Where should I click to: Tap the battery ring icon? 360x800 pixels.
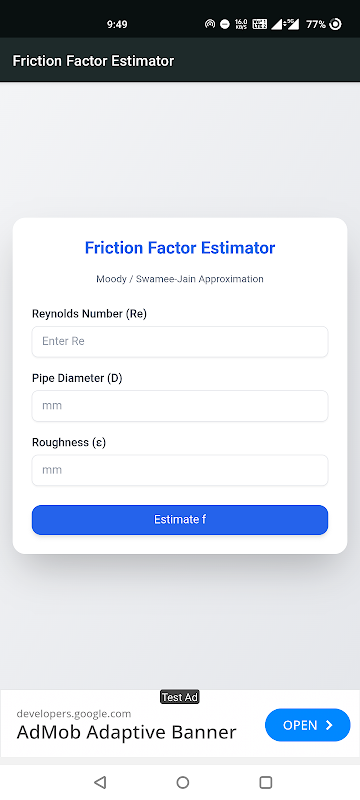pos(336,24)
